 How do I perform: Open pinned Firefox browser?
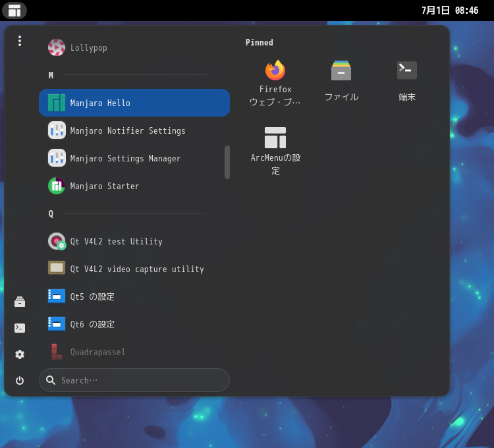pyautogui.click(x=275, y=82)
